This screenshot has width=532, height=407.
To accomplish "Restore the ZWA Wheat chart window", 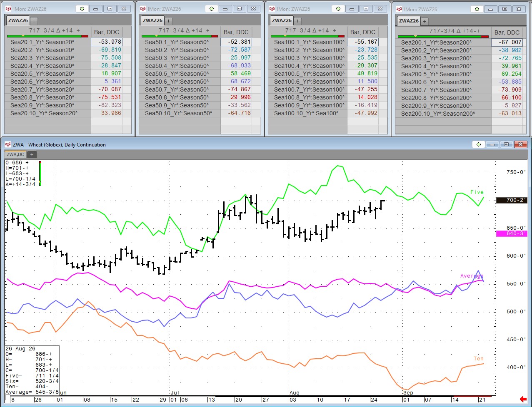I will coord(506,144).
